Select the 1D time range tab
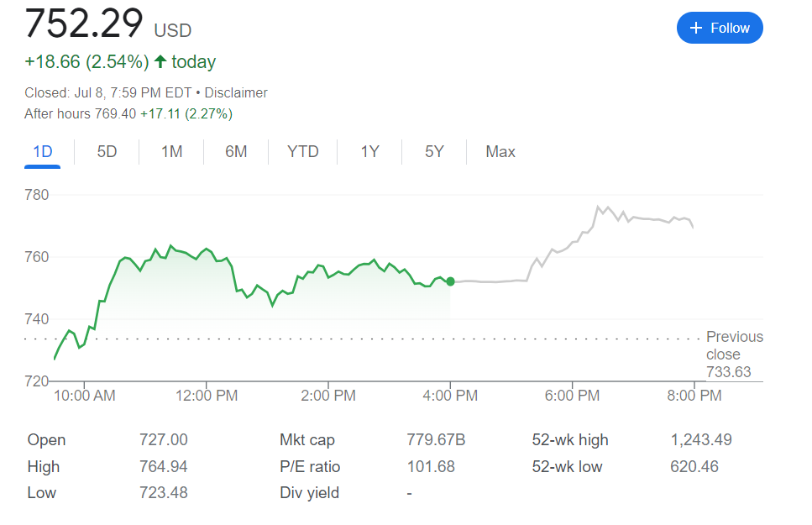The height and width of the screenshot is (525, 812). point(42,152)
